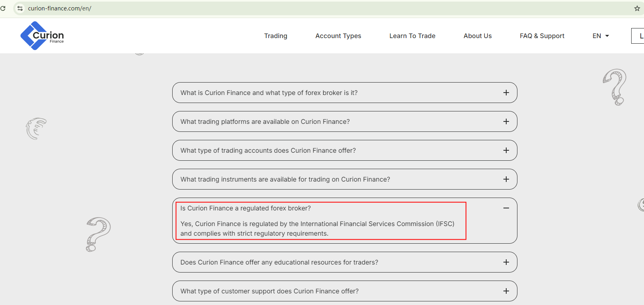644x305 pixels.
Task: Expand the trading platforms question plus icon
Action: (x=506, y=121)
